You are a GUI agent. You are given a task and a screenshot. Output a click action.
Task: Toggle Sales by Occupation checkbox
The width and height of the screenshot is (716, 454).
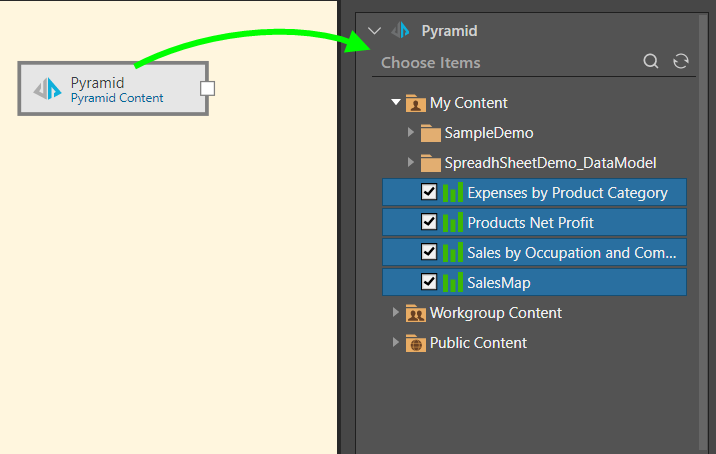tap(429, 252)
